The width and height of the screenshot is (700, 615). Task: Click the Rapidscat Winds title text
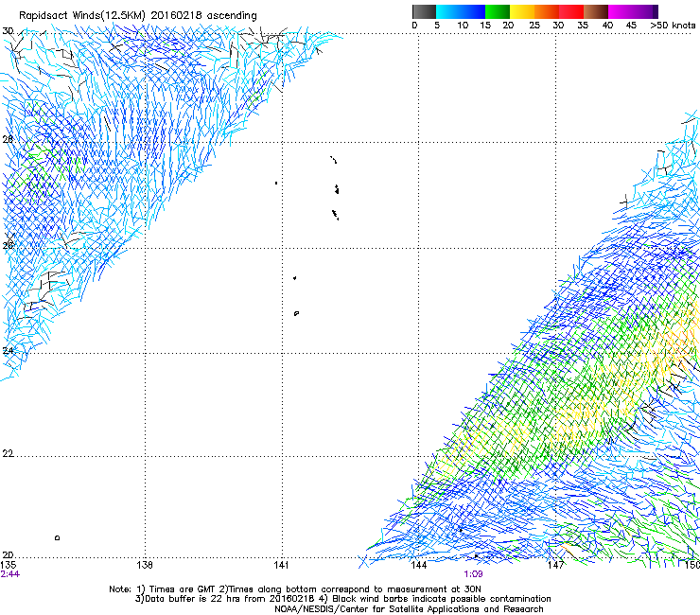137,16
